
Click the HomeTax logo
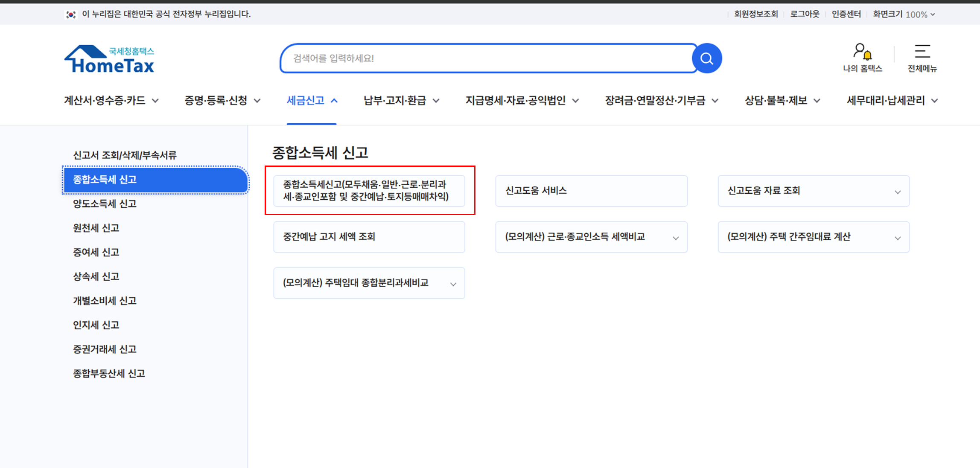[x=109, y=60]
